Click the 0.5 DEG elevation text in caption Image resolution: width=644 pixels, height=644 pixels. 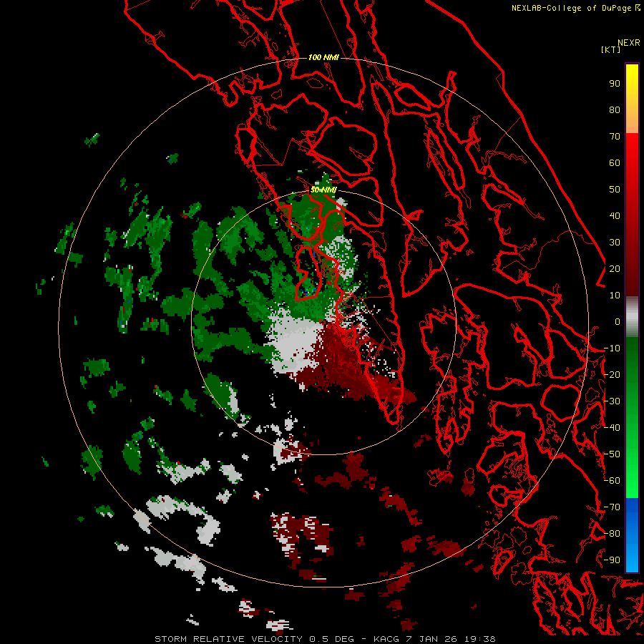pos(332,639)
